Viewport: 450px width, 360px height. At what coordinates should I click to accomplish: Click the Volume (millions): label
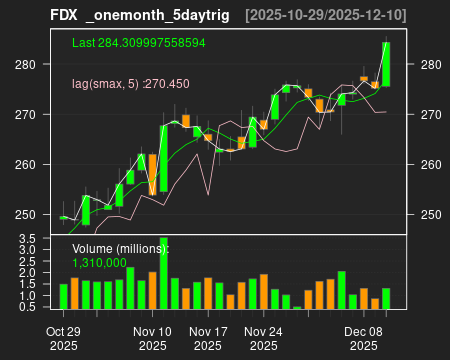(121, 249)
